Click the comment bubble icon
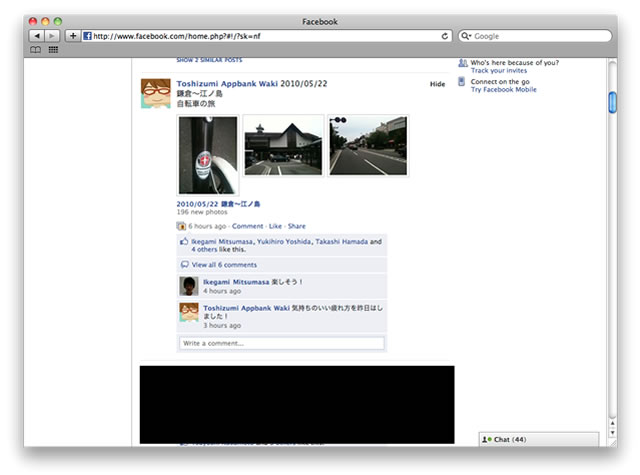This screenshot has height=475, width=640. point(184,264)
